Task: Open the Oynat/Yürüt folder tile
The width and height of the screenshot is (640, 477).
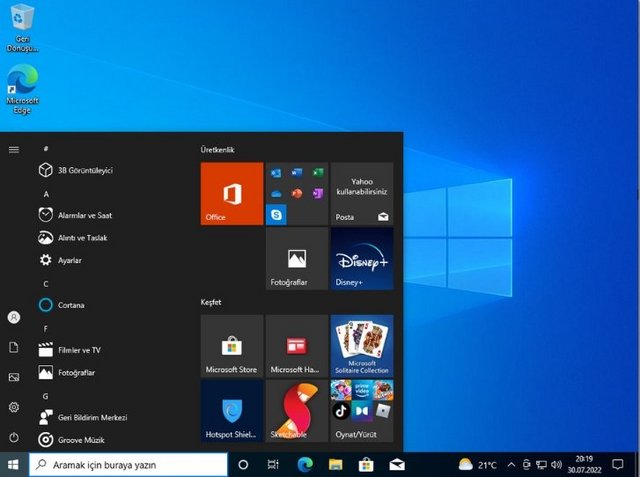Action: tap(362, 411)
